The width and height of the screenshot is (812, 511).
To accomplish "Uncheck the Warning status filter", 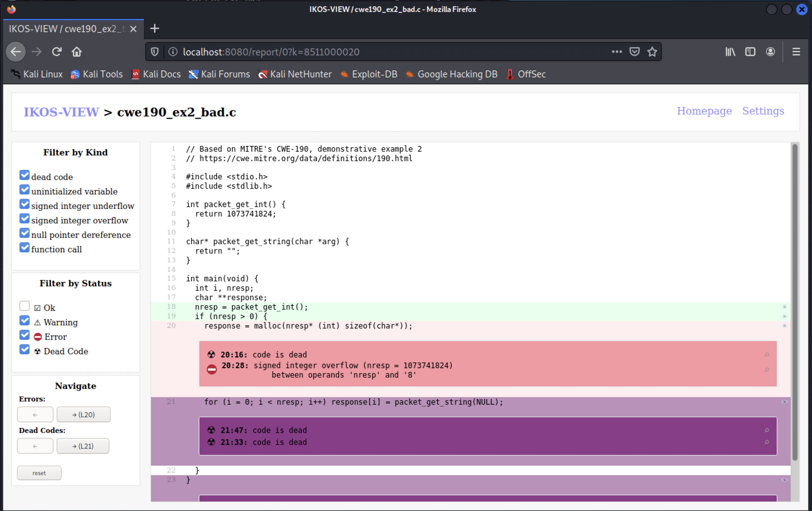I will (24, 320).
